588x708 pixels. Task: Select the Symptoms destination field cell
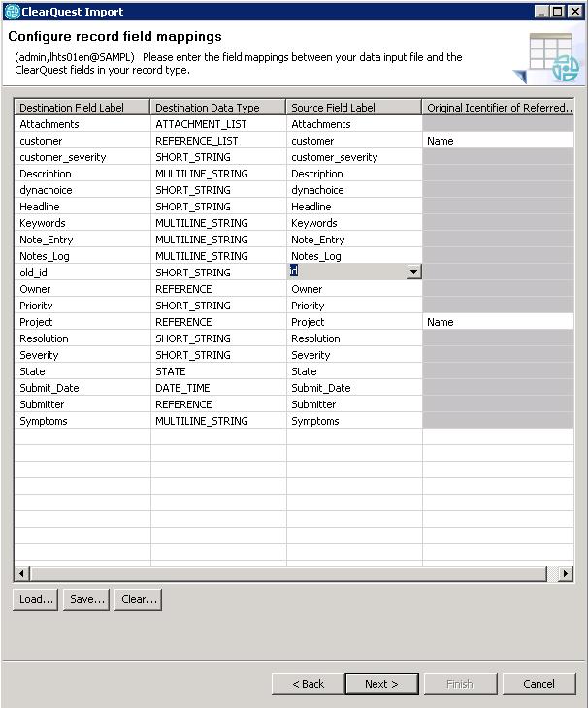pyautogui.click(x=82, y=421)
